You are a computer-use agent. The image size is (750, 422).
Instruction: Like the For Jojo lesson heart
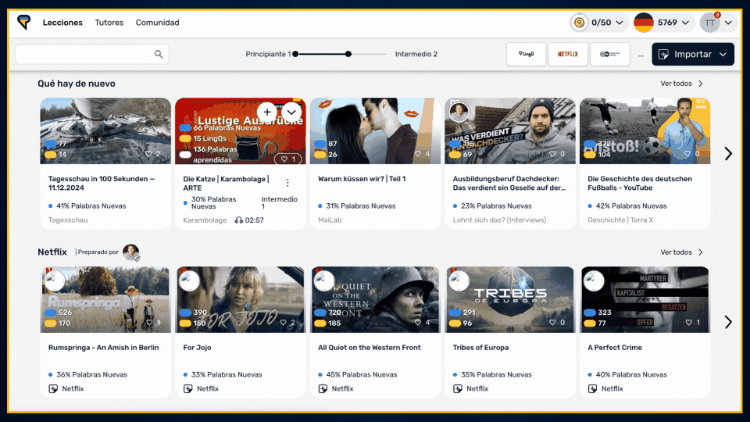pyautogui.click(x=283, y=322)
